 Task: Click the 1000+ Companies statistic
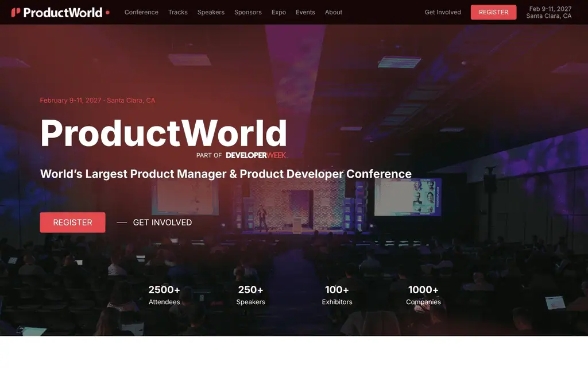(x=423, y=295)
